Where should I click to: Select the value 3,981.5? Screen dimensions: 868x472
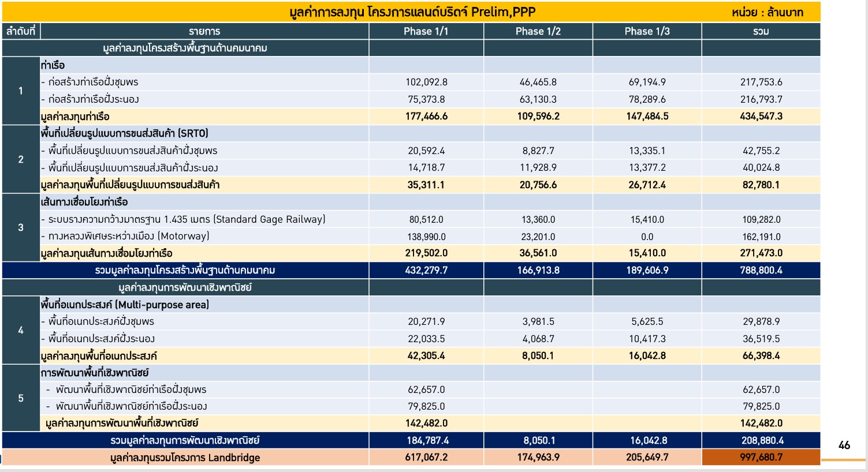tap(538, 321)
